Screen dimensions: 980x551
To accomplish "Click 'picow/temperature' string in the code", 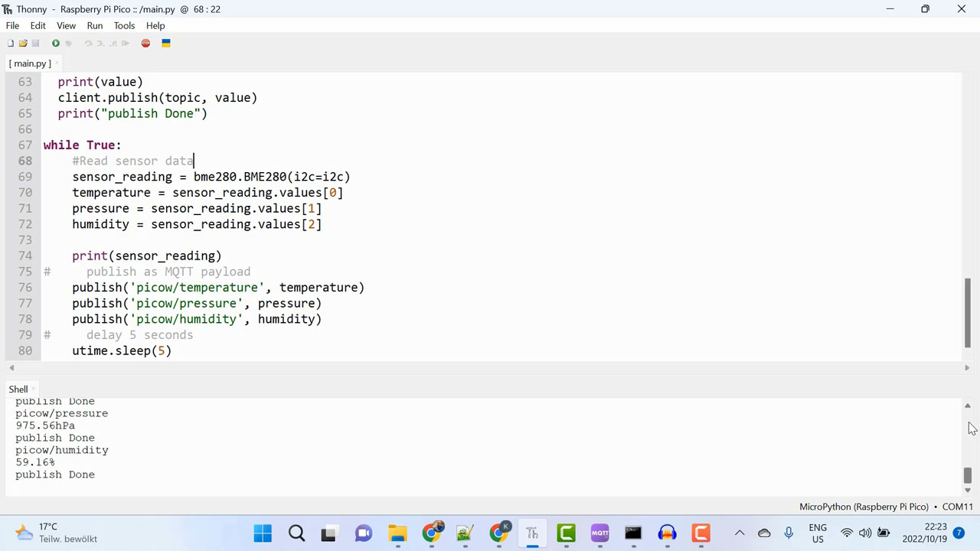I will pos(198,288).
